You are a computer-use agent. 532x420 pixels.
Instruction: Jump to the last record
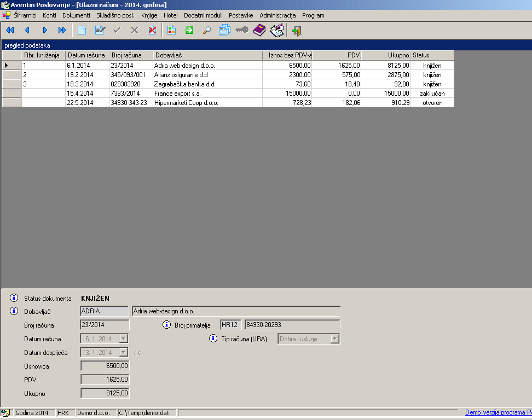pyautogui.click(x=62, y=31)
